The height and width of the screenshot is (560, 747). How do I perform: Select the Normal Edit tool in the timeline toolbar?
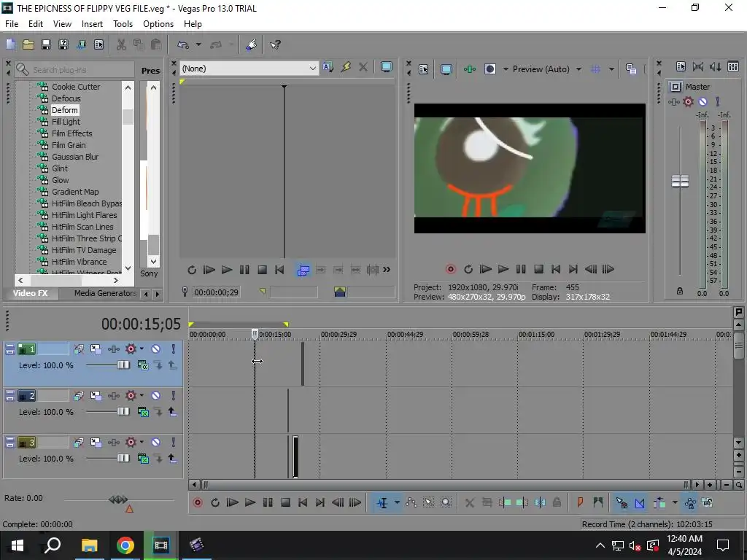(382, 503)
